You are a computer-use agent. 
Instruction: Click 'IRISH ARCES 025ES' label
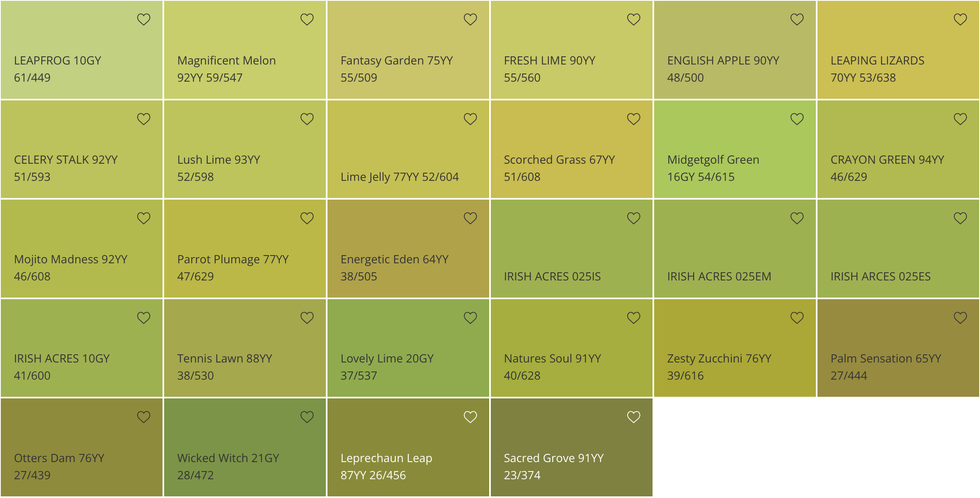pyautogui.click(x=881, y=277)
